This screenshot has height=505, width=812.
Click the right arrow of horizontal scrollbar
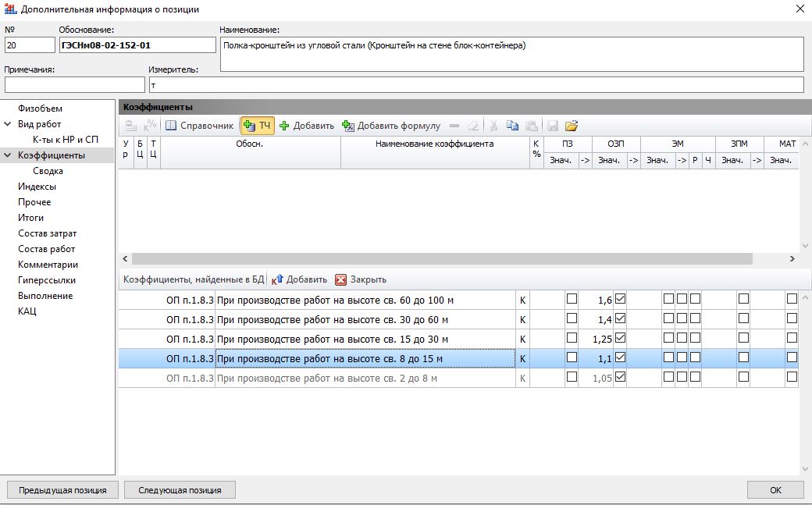[792, 258]
